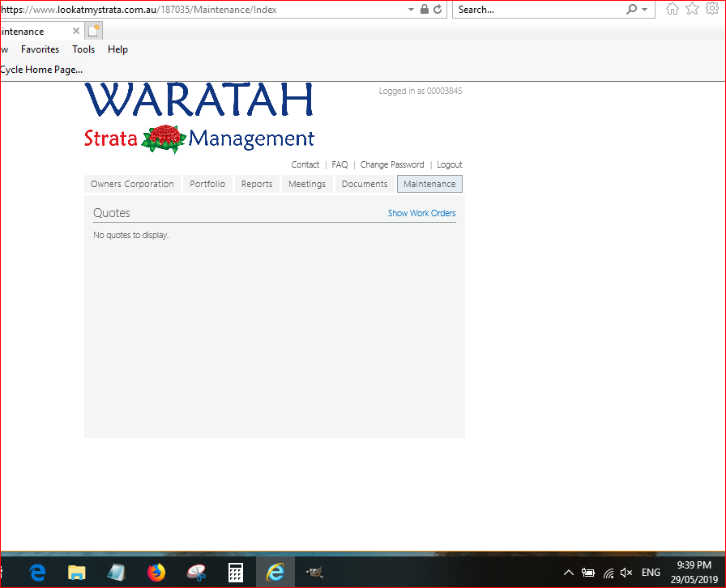Image resolution: width=726 pixels, height=588 pixels.
Task: Open a new tab with the blank tab button
Action: point(93,31)
